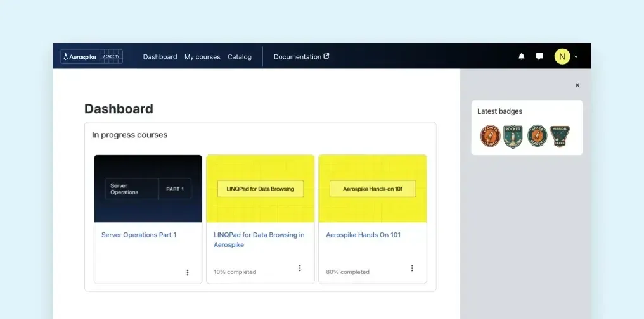Viewport: 644px width, 319px height.
Task: Click the Aerospike Hands-on 101 yellow thumbnail
Action: (x=373, y=189)
